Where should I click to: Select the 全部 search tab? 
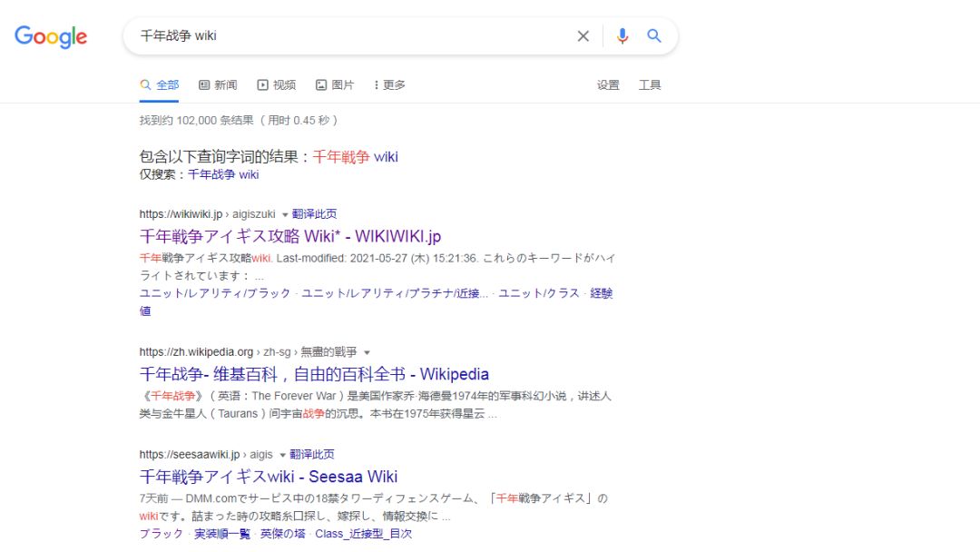click(x=160, y=85)
